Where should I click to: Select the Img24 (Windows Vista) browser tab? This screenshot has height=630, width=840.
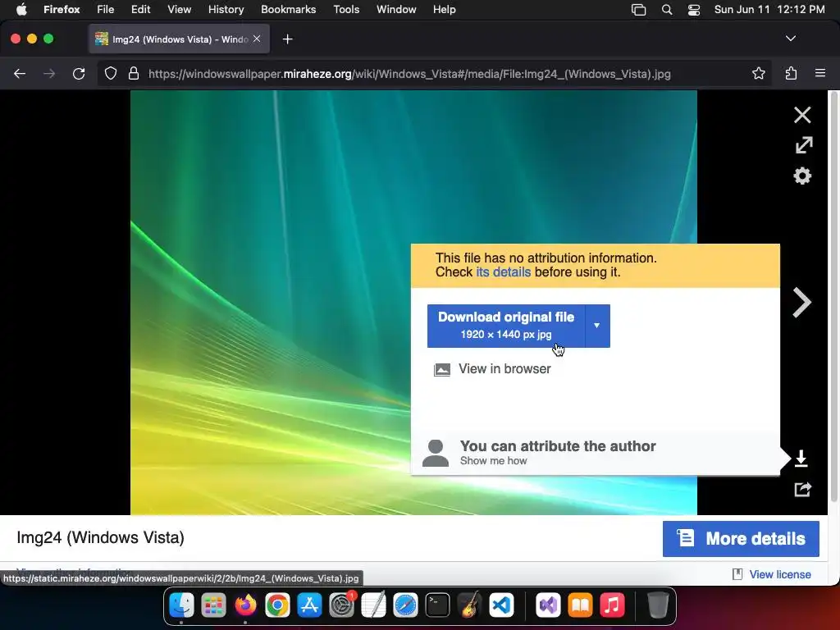point(179,39)
